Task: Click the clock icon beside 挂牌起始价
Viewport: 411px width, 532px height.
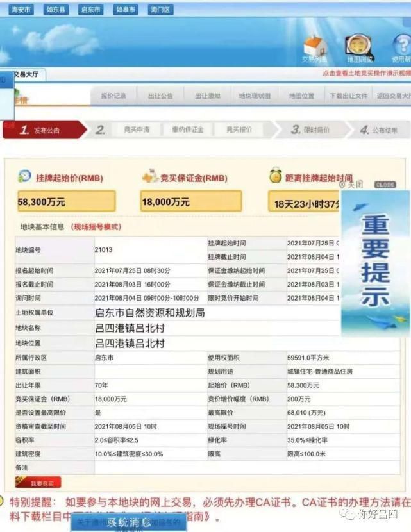Action: [24, 176]
